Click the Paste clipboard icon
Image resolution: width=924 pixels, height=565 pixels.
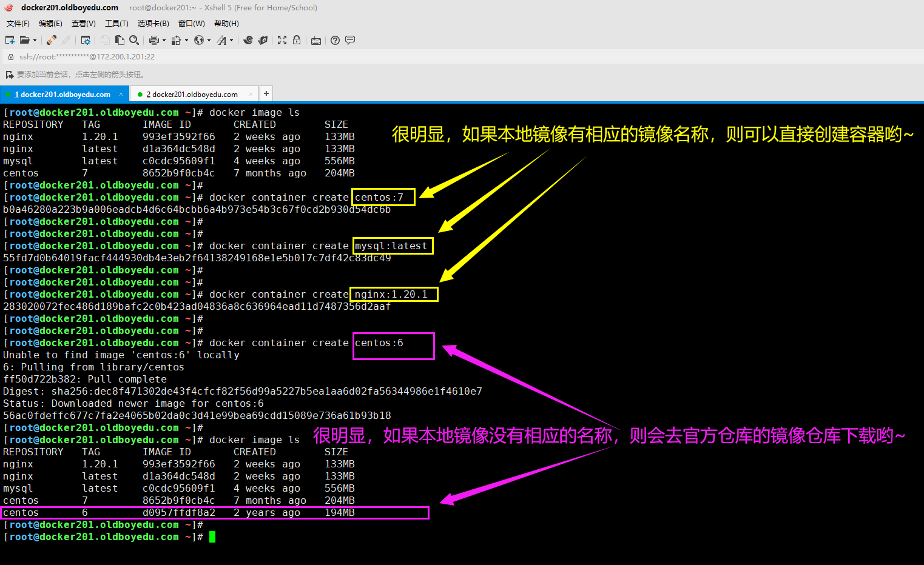pos(120,40)
